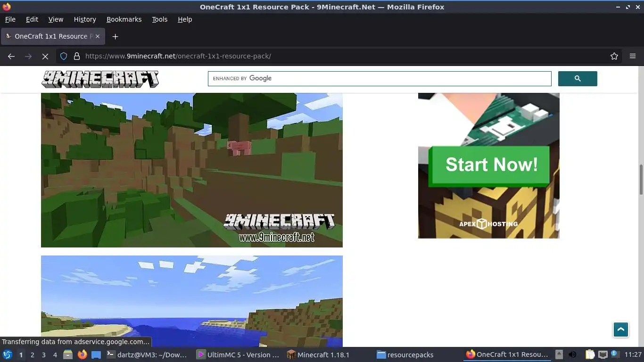
Task: Open the system start menu icon
Action: click(7, 354)
